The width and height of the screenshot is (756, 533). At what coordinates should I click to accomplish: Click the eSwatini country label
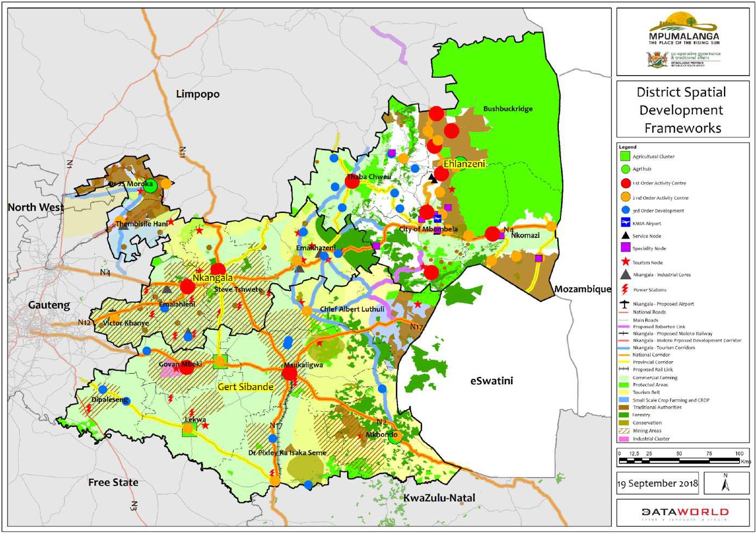(491, 381)
